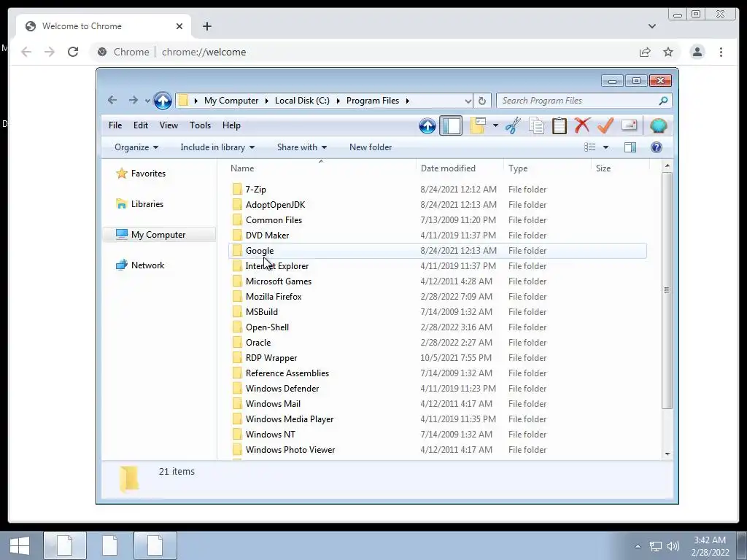The height and width of the screenshot is (560, 747).
Task: Click Local Disk (C:) in breadcrumb
Action: tap(302, 101)
